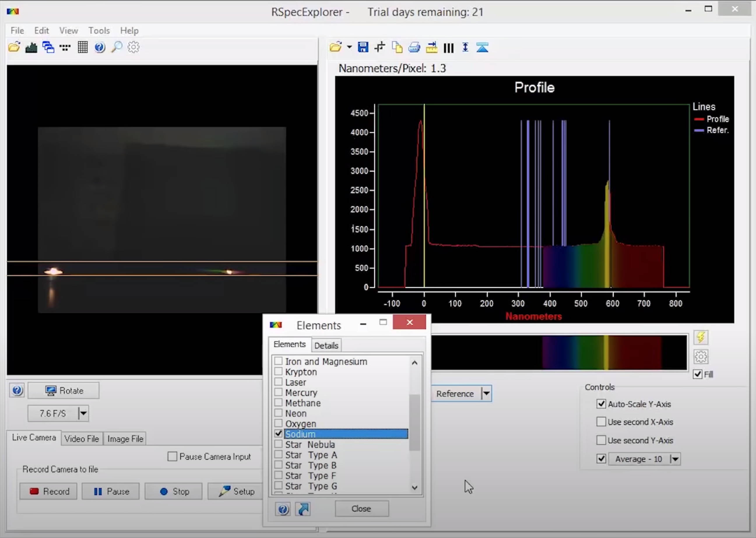Check the Neon element

(278, 413)
